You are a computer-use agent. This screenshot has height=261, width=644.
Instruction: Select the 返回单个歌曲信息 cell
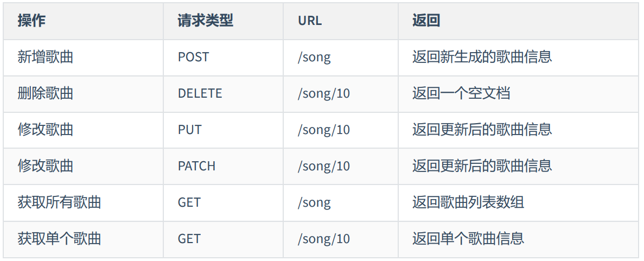tap(468, 239)
